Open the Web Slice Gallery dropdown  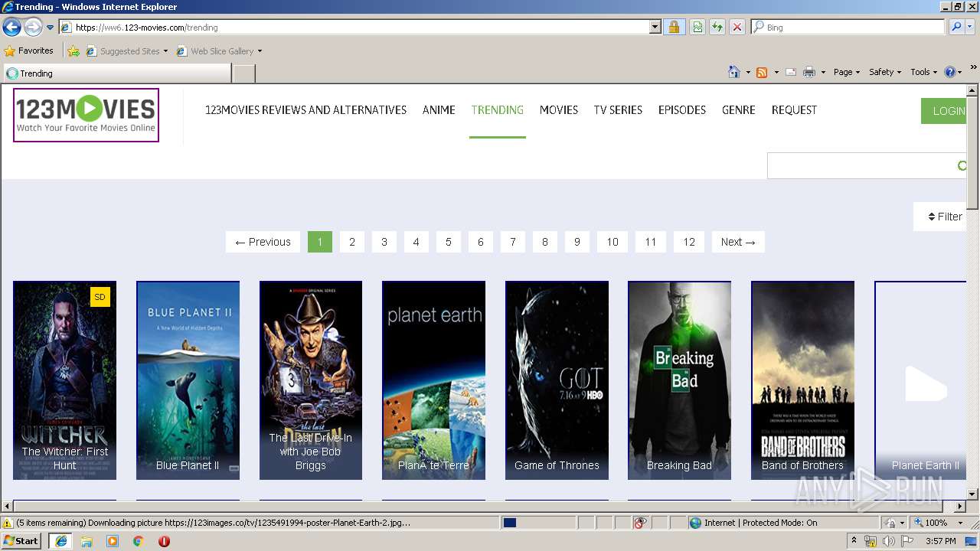click(x=219, y=51)
